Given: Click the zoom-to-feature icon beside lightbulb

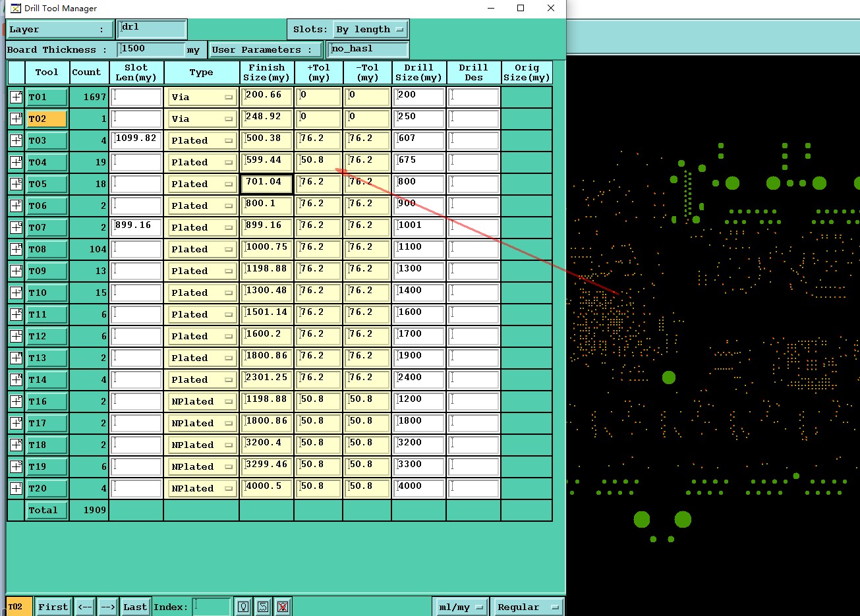Looking at the screenshot, I should (263, 607).
